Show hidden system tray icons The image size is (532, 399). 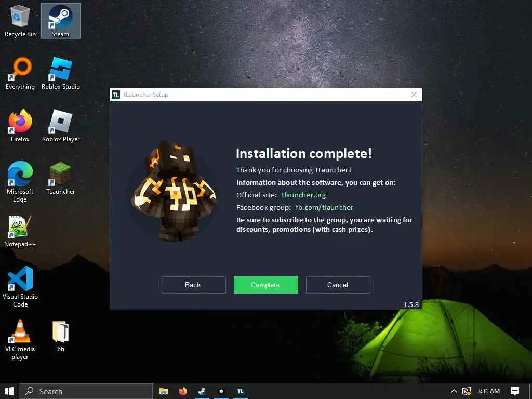click(x=454, y=391)
